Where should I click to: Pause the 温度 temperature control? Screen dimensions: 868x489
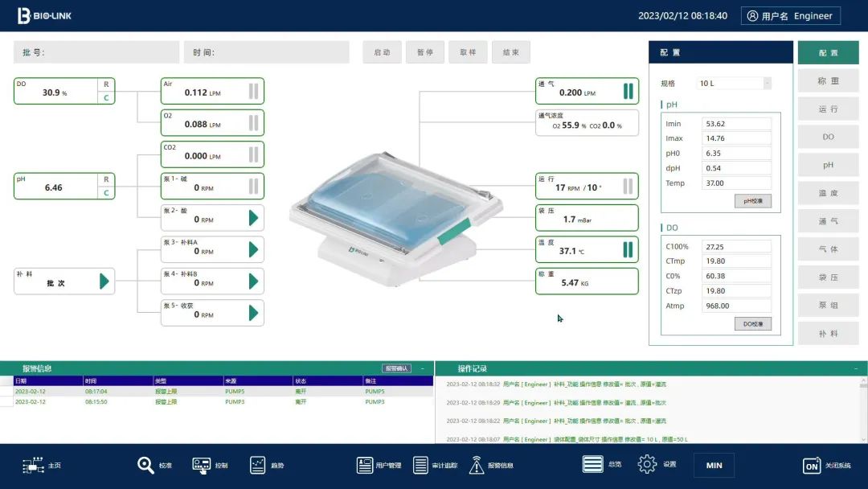(628, 249)
